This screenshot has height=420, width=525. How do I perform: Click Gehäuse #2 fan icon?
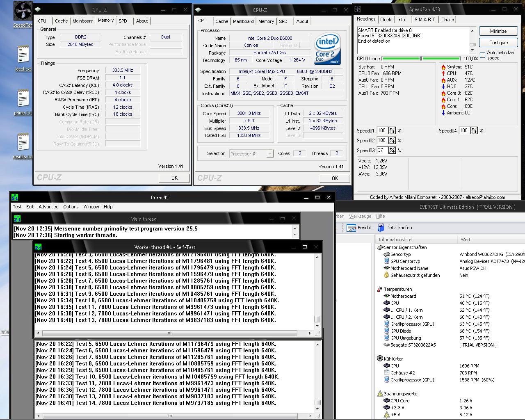pos(386,373)
